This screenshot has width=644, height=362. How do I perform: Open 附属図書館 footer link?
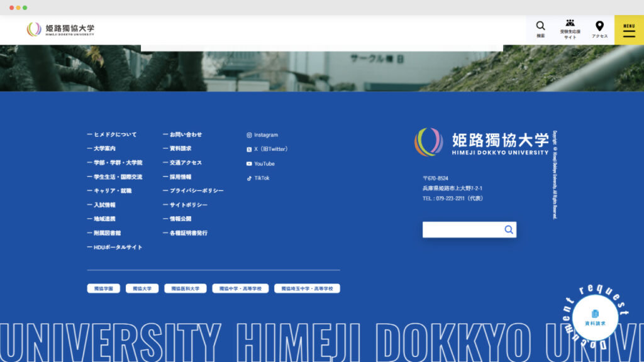click(104, 233)
